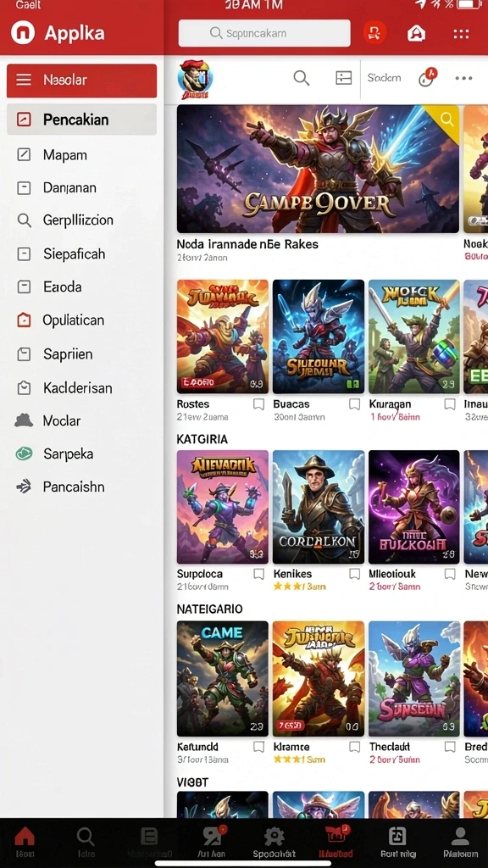488x868 pixels.
Task: Click the Kaclderisan sidebar icon
Action: coord(24,388)
